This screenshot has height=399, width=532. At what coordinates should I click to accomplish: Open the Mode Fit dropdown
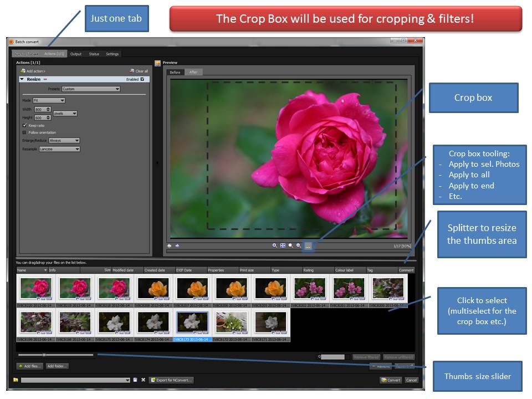tap(49, 100)
